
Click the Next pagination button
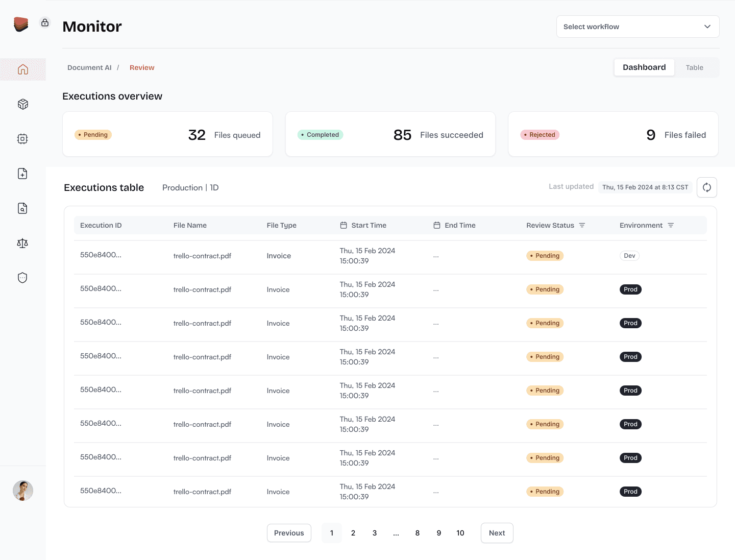(497, 533)
